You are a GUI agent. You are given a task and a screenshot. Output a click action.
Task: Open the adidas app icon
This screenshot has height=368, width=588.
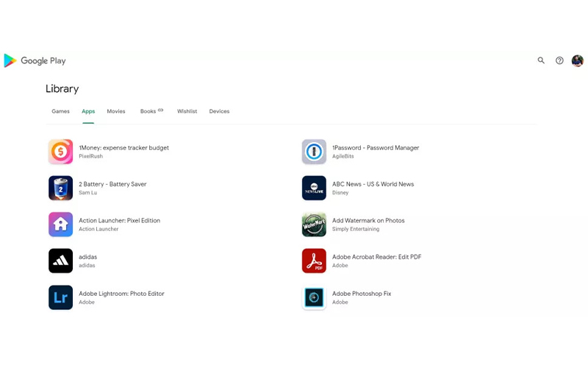pos(60,261)
